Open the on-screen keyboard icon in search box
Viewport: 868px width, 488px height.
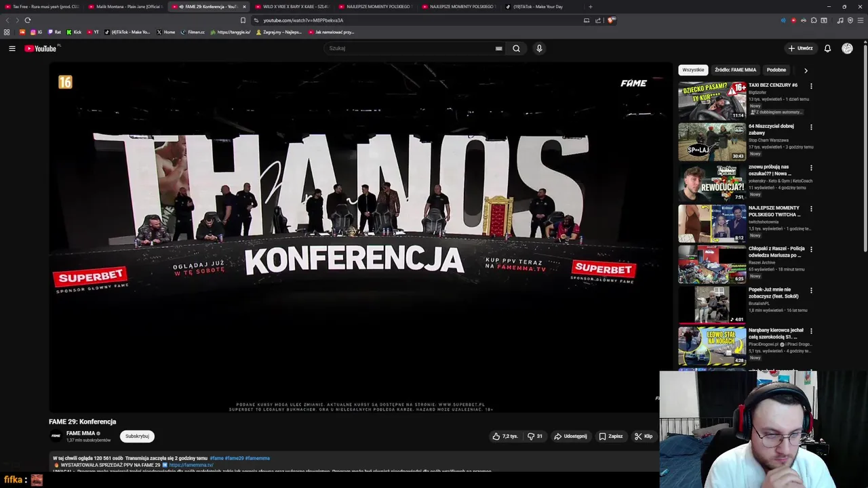pyautogui.click(x=498, y=48)
